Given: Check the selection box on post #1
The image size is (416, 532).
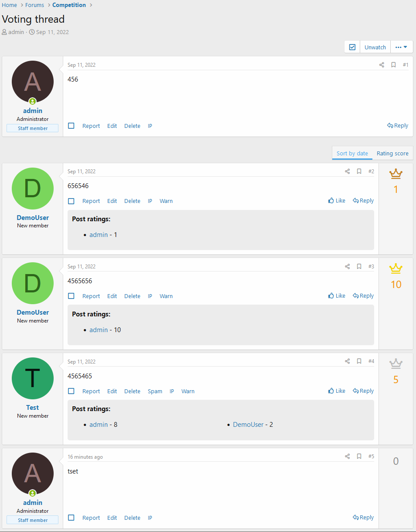Looking at the screenshot, I should (x=72, y=126).
